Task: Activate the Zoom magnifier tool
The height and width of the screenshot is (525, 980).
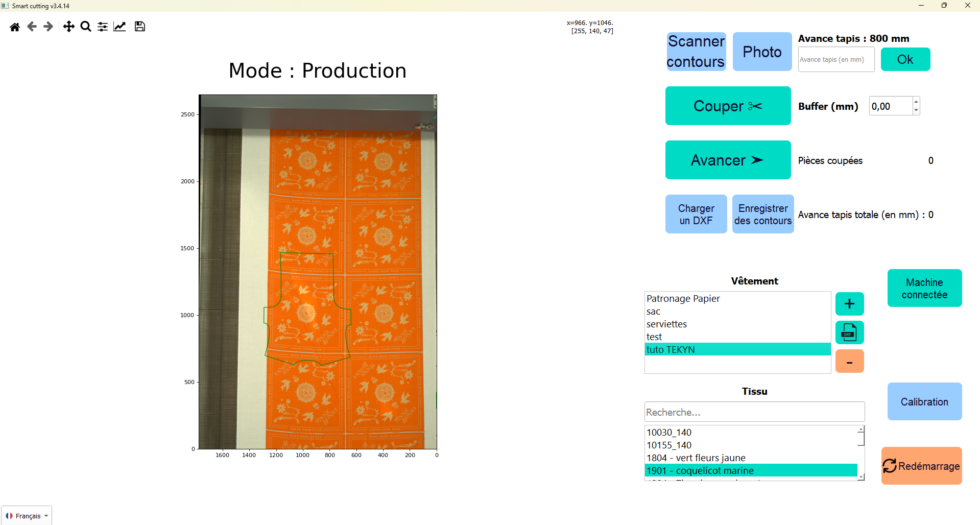Action: [x=86, y=27]
